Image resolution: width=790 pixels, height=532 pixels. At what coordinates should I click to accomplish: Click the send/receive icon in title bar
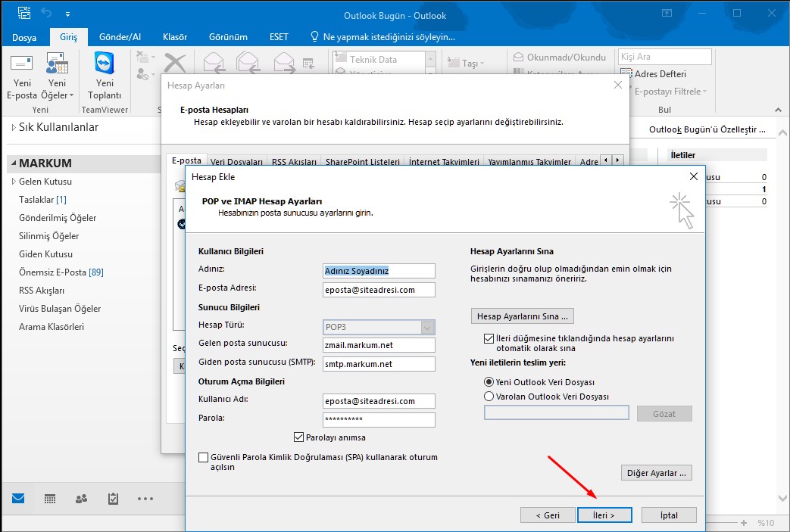(x=23, y=13)
